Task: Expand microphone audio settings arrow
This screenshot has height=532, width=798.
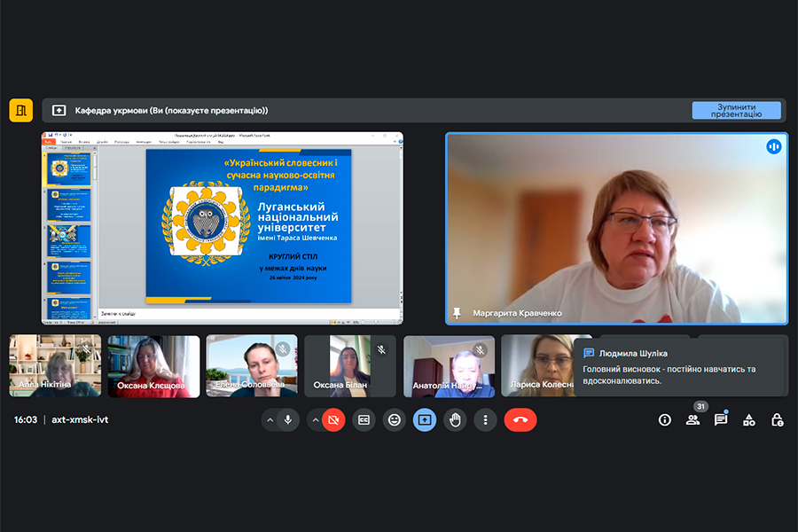Action: [270, 420]
